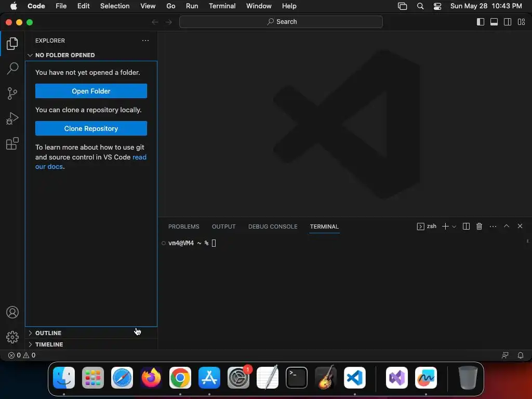Go back using the navigation arrow
The height and width of the screenshot is (399, 532).
155,22
